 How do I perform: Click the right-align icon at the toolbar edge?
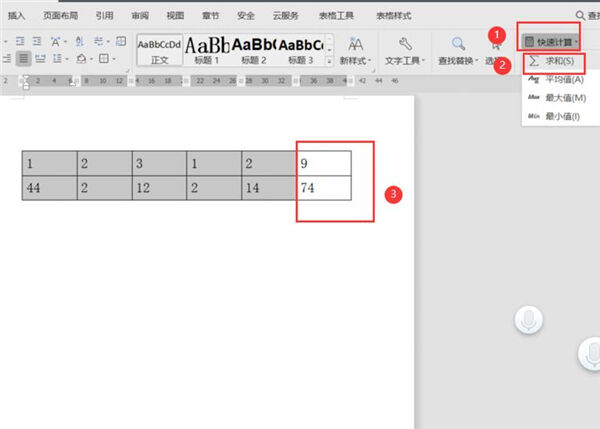pyautogui.click(x=7, y=59)
